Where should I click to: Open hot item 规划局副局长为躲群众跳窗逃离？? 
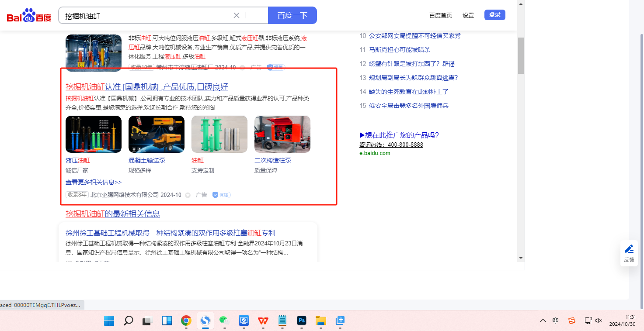(x=414, y=78)
